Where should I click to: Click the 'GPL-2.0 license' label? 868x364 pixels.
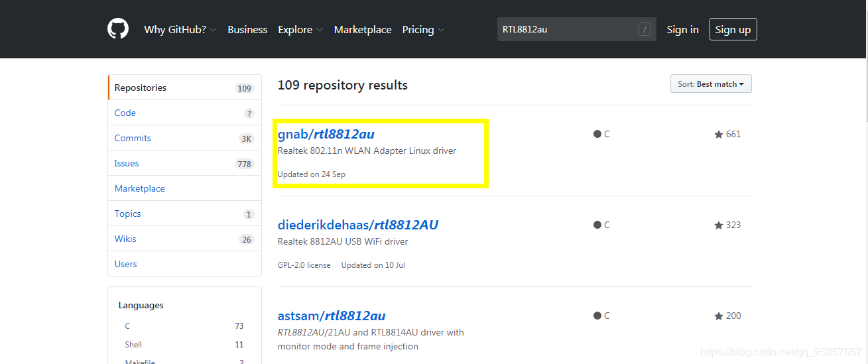coord(304,265)
